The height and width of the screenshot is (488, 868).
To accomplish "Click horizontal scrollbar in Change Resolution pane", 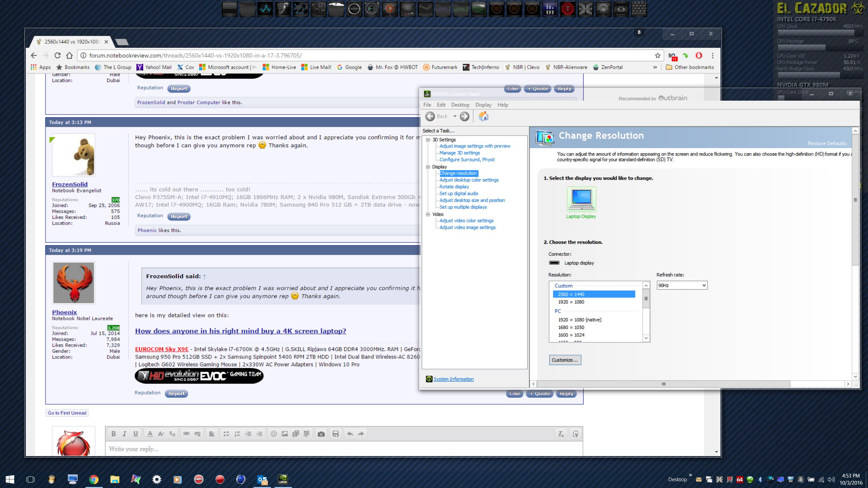I will coord(664,384).
